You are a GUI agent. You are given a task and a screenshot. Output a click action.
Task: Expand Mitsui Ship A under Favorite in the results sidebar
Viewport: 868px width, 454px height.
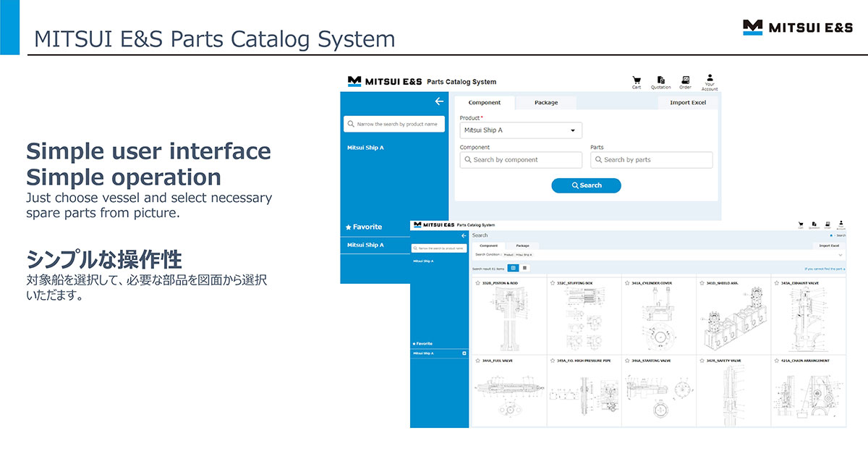[464, 353]
